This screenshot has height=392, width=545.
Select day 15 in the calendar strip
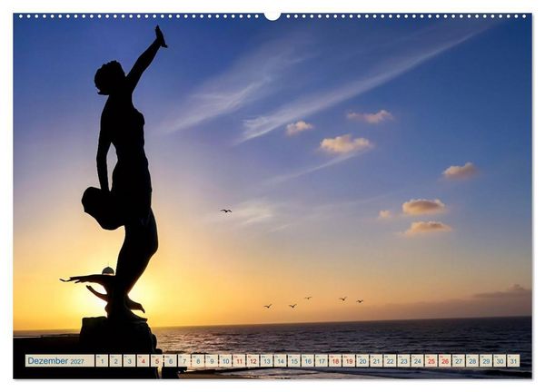pyautogui.click(x=294, y=360)
